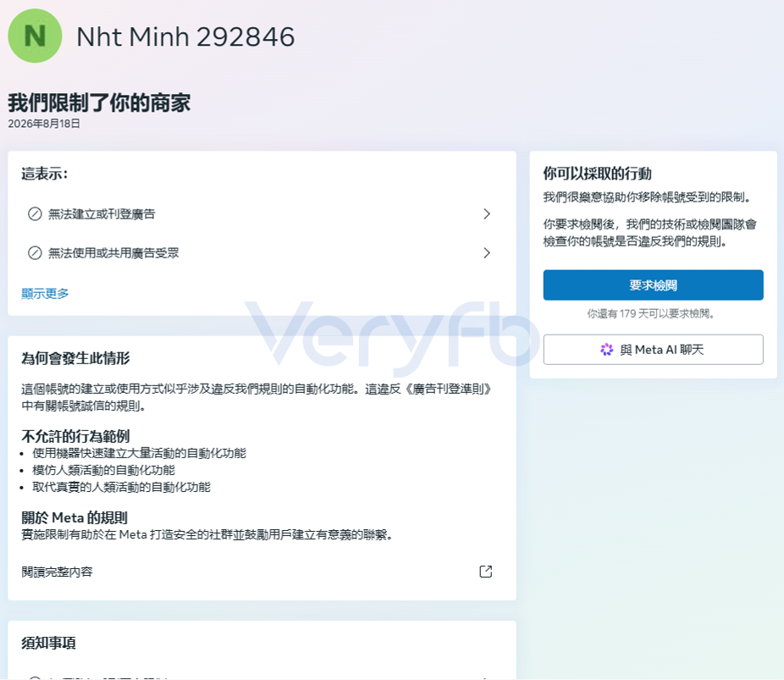
Task: Click the heading 我們限制了你的商家
Action: coord(99,102)
